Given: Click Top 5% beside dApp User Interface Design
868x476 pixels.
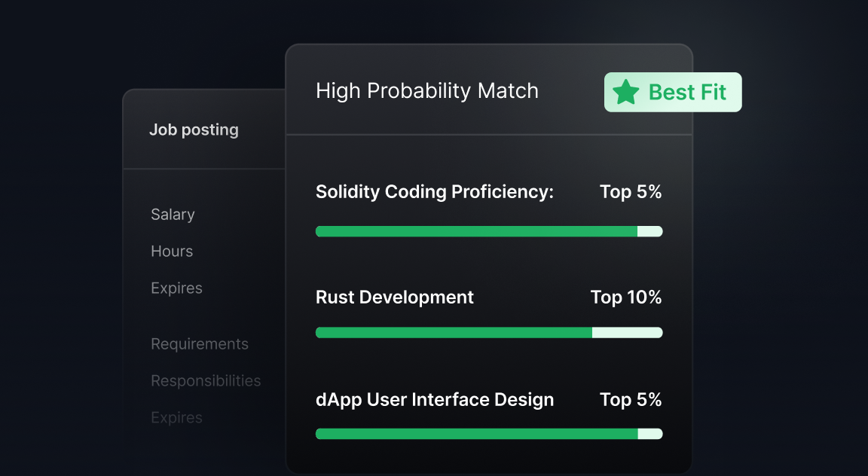Looking at the screenshot, I should click(631, 400).
